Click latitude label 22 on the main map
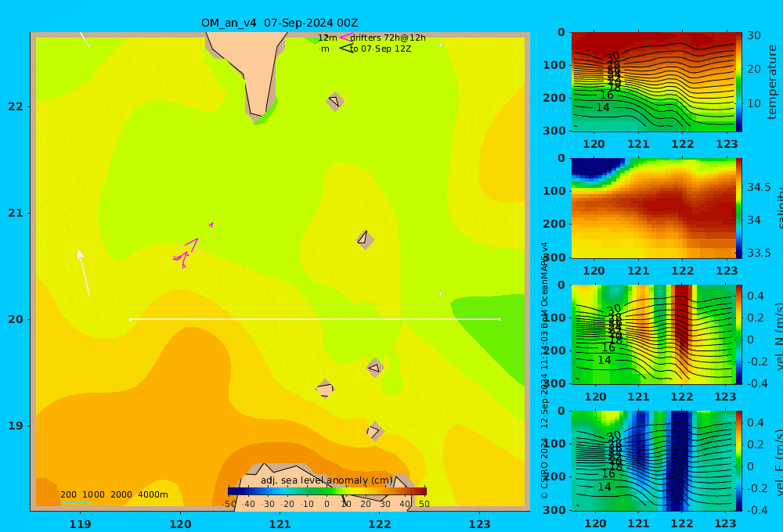Viewport: 783px width, 532px height. pos(16,106)
